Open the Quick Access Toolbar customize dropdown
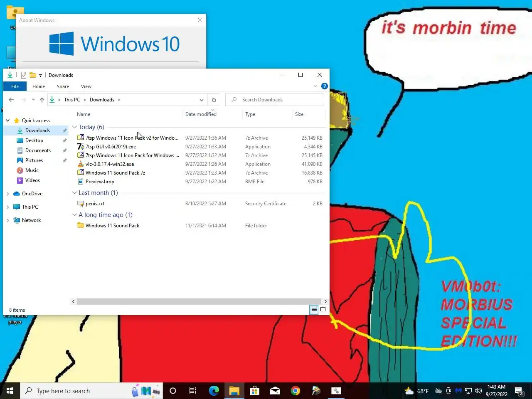 pyautogui.click(x=40, y=75)
